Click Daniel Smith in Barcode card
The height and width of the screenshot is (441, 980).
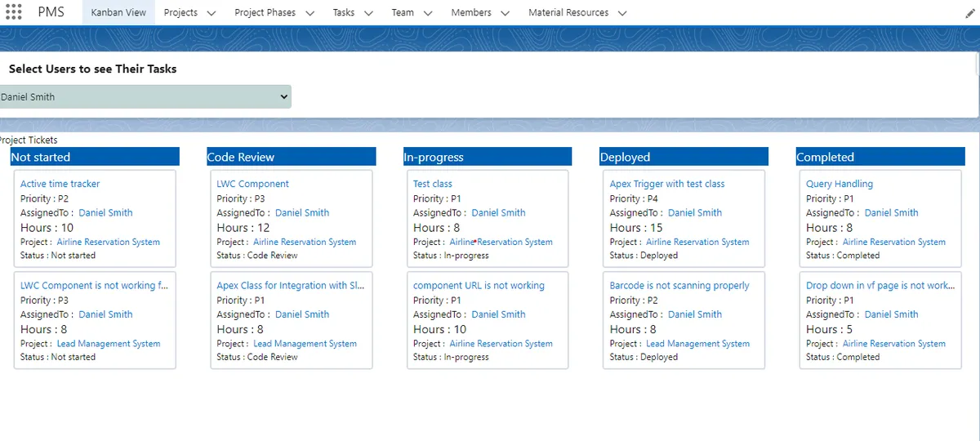coord(695,314)
